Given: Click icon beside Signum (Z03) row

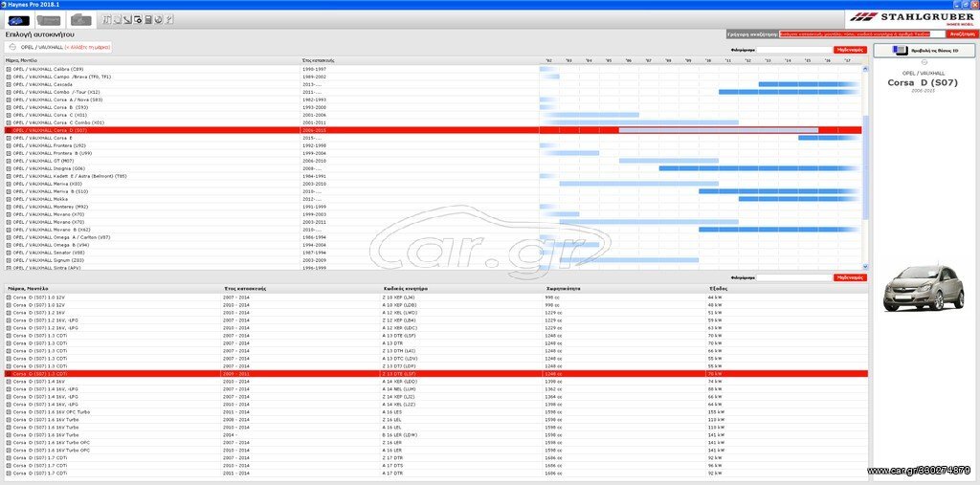Looking at the screenshot, I should (x=8, y=260).
